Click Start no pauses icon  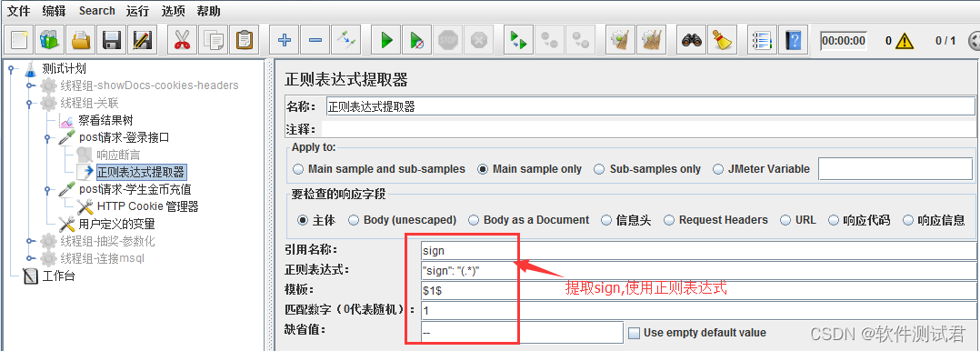[x=417, y=41]
